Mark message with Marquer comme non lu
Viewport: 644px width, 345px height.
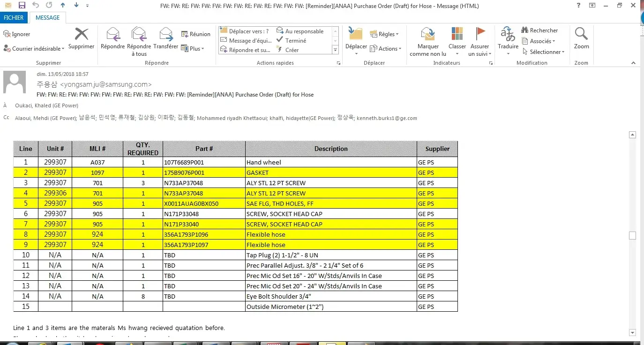[428, 35]
